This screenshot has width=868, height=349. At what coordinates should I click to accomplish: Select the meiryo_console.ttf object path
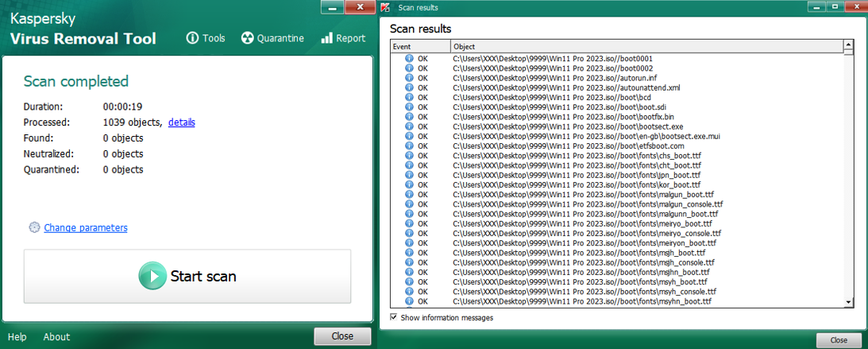[x=588, y=233]
